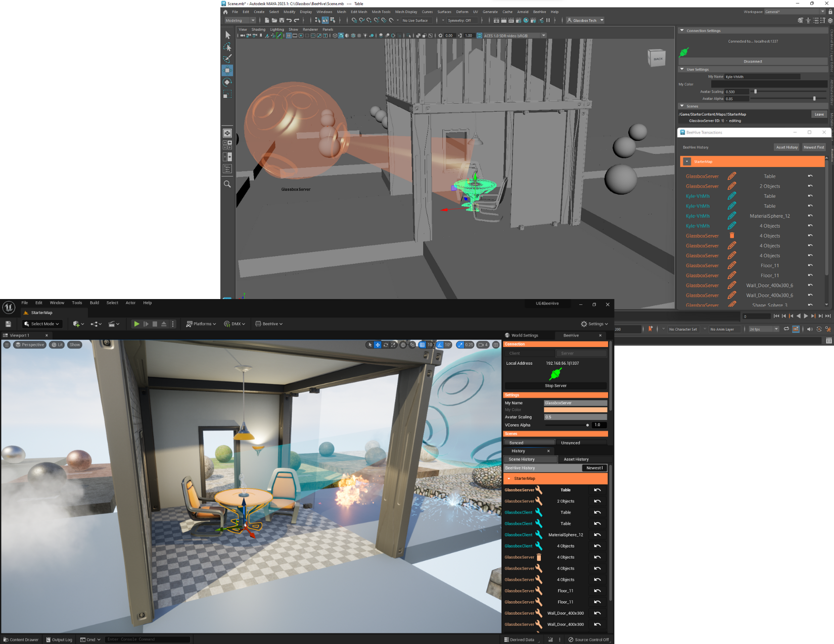Click Maya new scene icon on shelf

click(267, 20)
